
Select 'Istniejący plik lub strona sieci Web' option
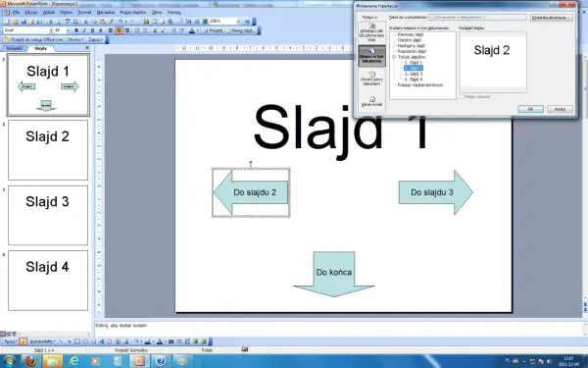[x=372, y=33]
